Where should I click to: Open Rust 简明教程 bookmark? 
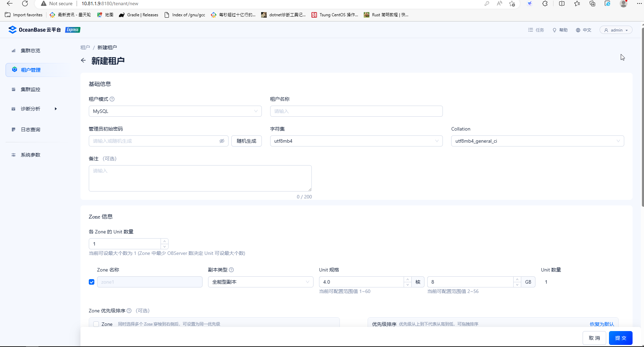point(386,15)
